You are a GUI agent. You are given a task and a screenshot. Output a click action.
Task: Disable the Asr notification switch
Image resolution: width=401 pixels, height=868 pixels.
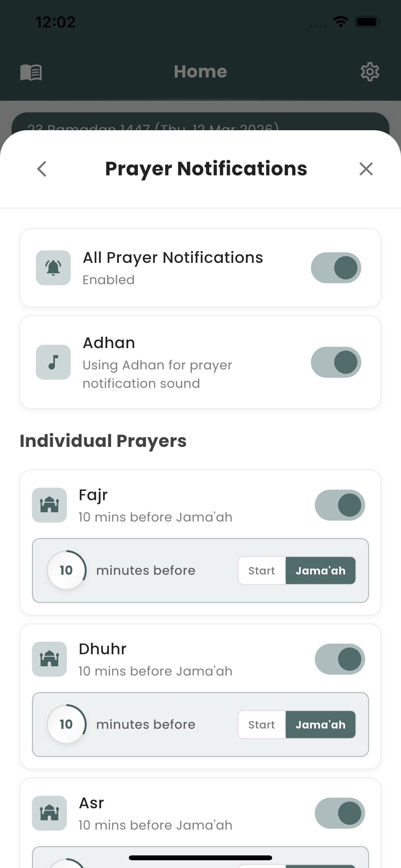point(340,813)
